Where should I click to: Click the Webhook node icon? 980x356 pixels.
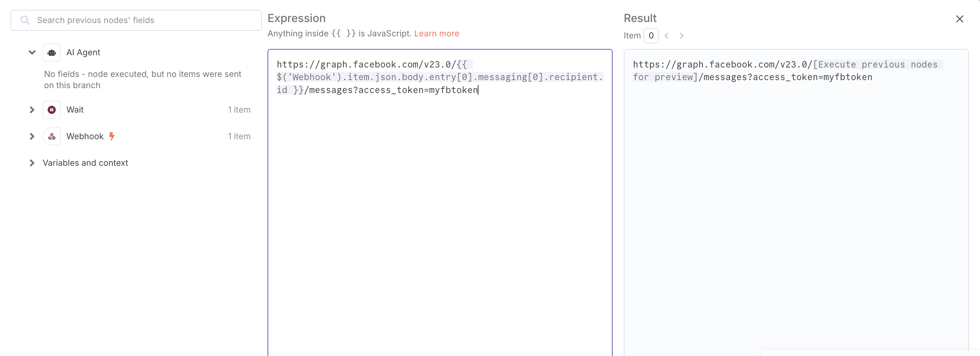tap(52, 136)
